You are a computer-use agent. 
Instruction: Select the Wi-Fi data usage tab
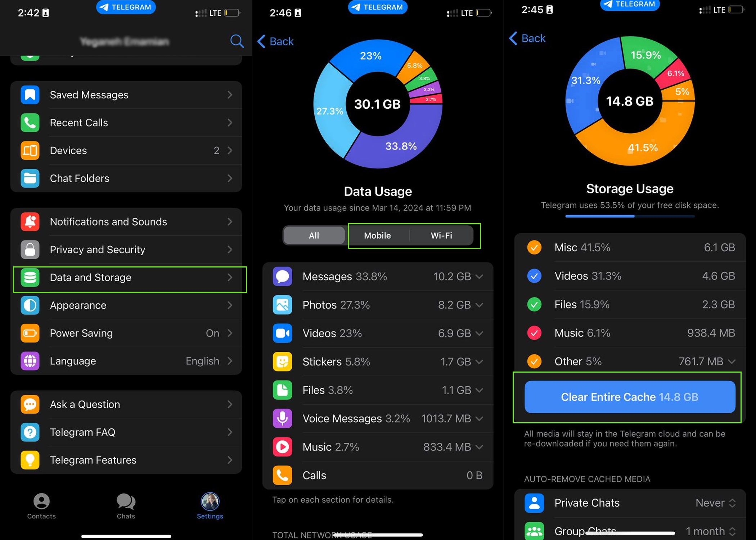[442, 235]
